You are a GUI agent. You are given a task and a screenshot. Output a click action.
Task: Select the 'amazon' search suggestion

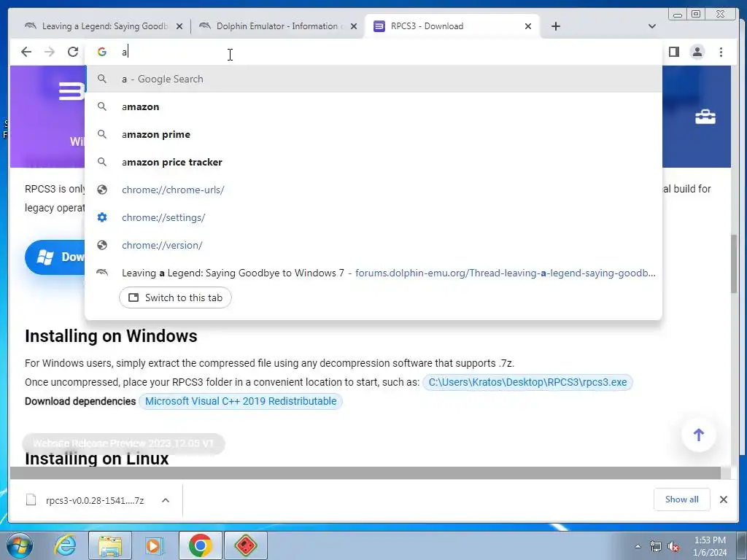[373, 106]
